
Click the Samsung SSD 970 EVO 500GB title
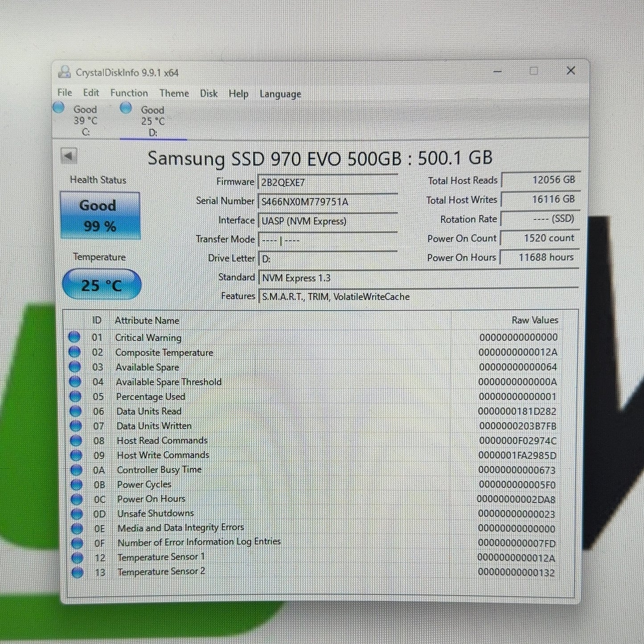point(320,158)
